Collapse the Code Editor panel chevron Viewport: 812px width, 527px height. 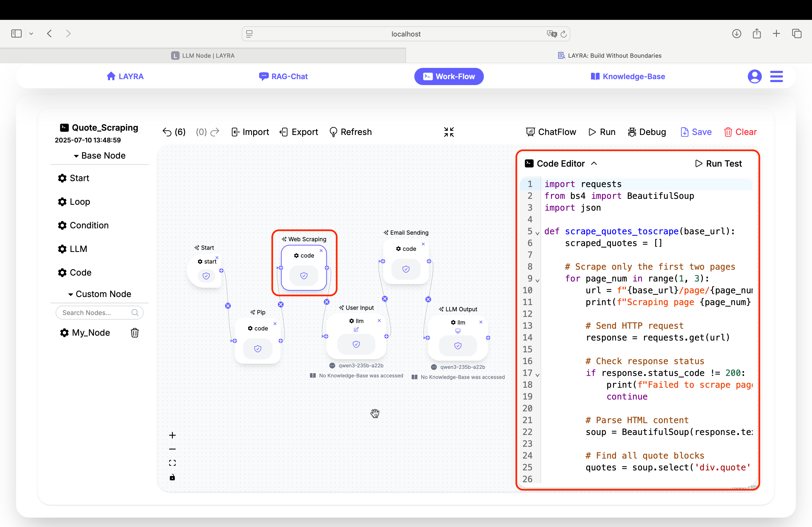(x=594, y=163)
